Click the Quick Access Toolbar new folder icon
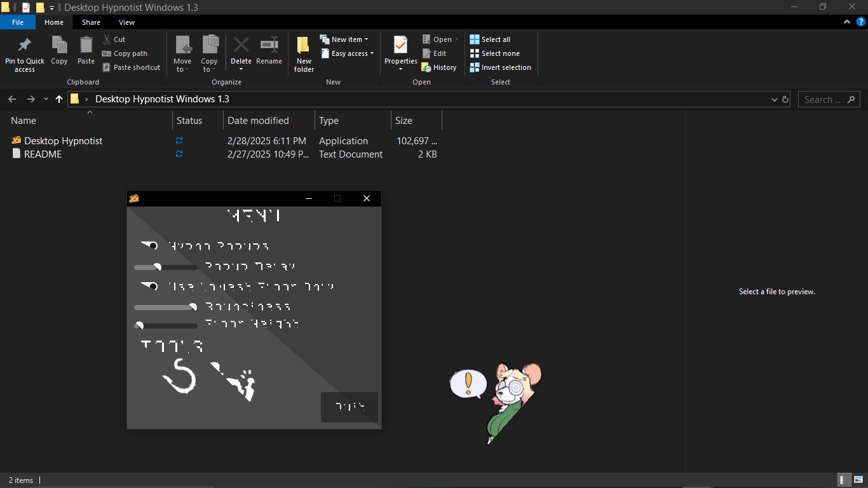The width and height of the screenshot is (868, 488). tap(40, 8)
